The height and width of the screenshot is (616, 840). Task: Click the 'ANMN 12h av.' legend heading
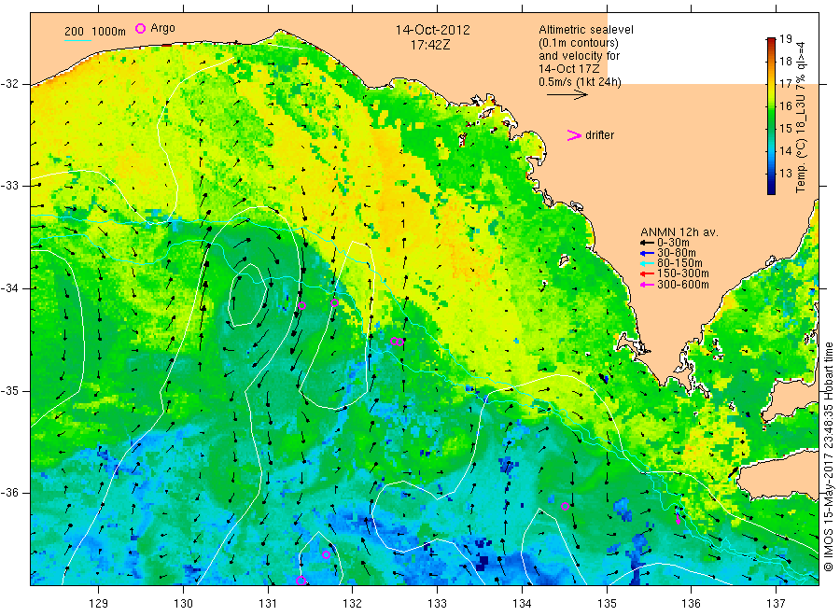click(679, 232)
